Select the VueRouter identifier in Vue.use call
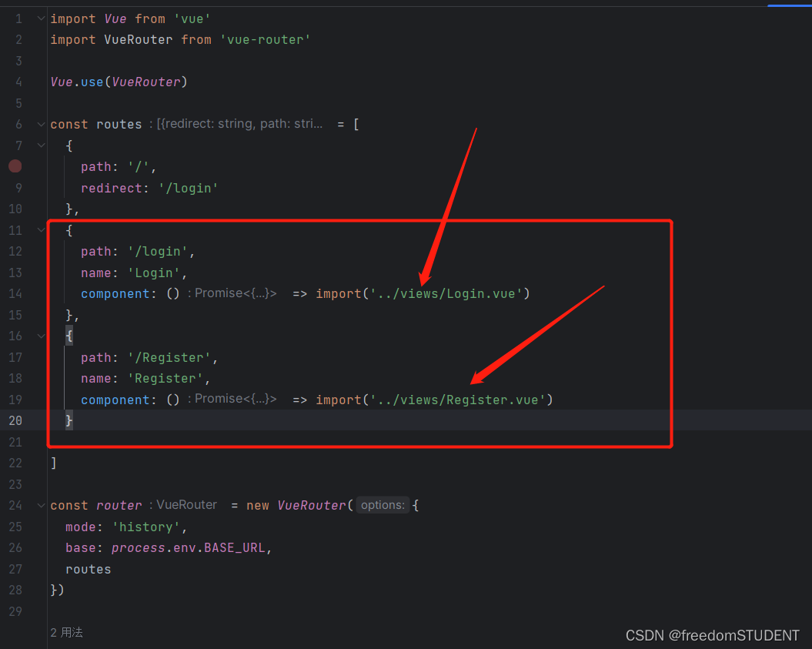This screenshot has height=649, width=812. pos(146,82)
